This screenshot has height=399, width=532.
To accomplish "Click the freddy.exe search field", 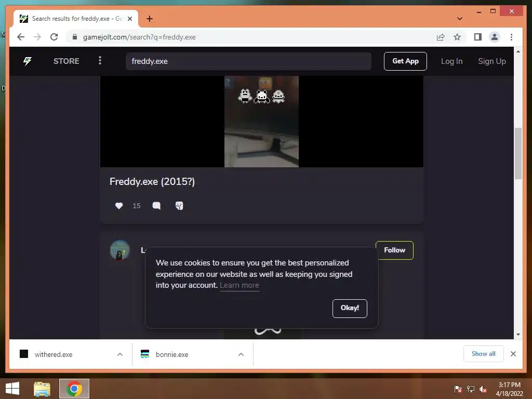I will click(248, 61).
